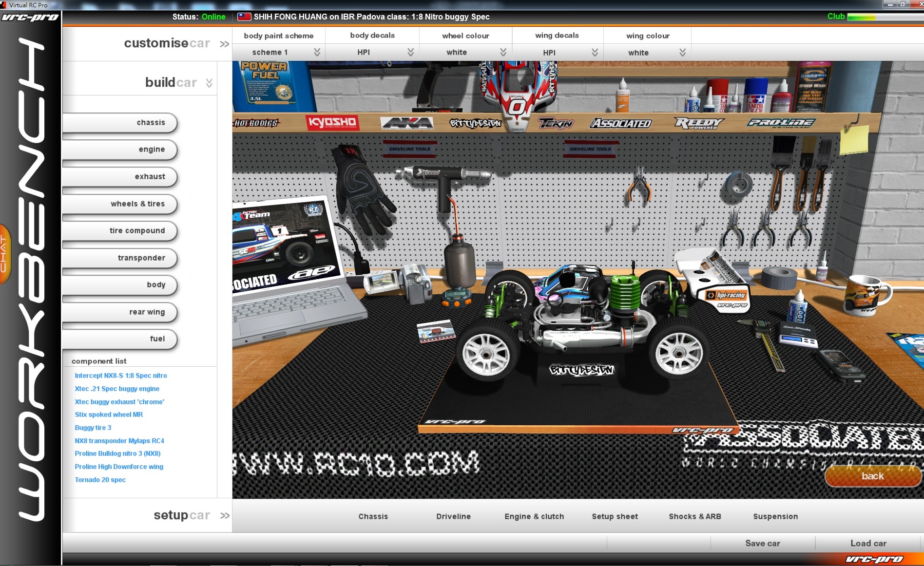Viewport: 924px width, 566px height.
Task: Click the Kyosho brand logo on shelf
Action: pos(332,122)
